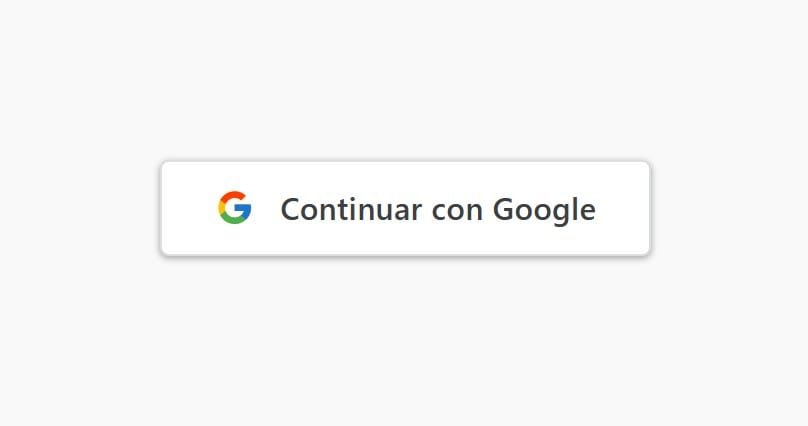
Task: Click the word 'Google' in the button
Action: coord(544,210)
